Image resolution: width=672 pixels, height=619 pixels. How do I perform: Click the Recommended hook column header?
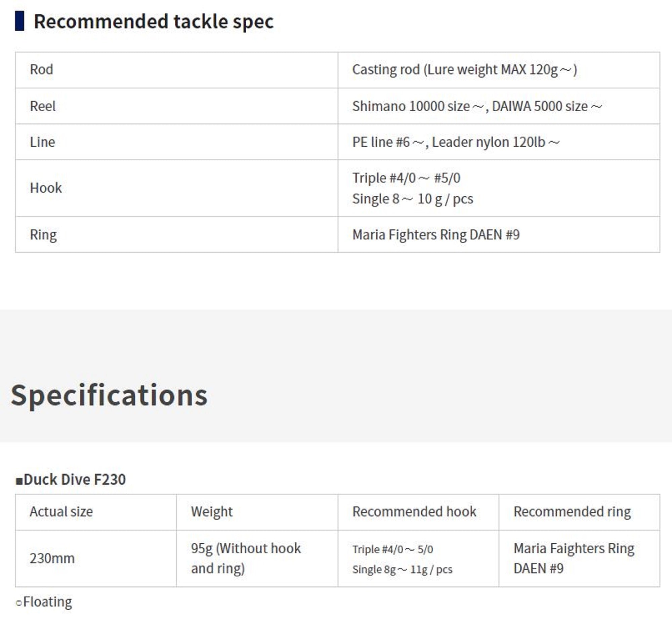click(414, 511)
